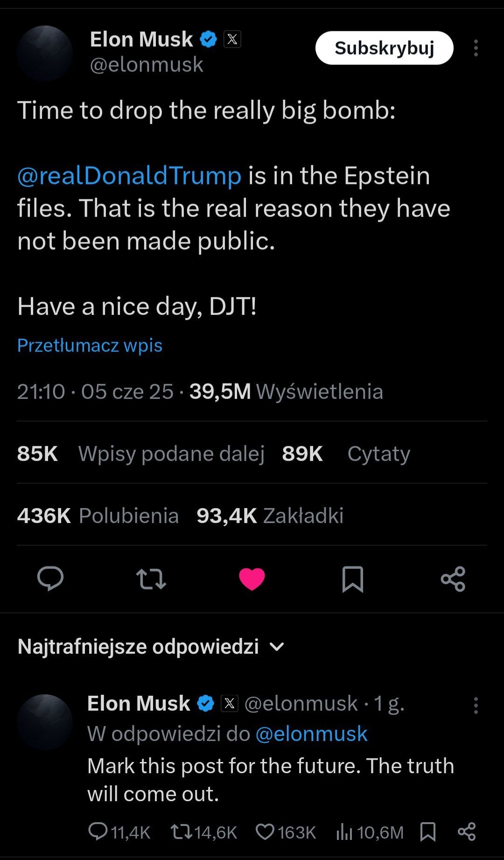
Task: View the 89K Cytaty list
Action: click(x=346, y=453)
